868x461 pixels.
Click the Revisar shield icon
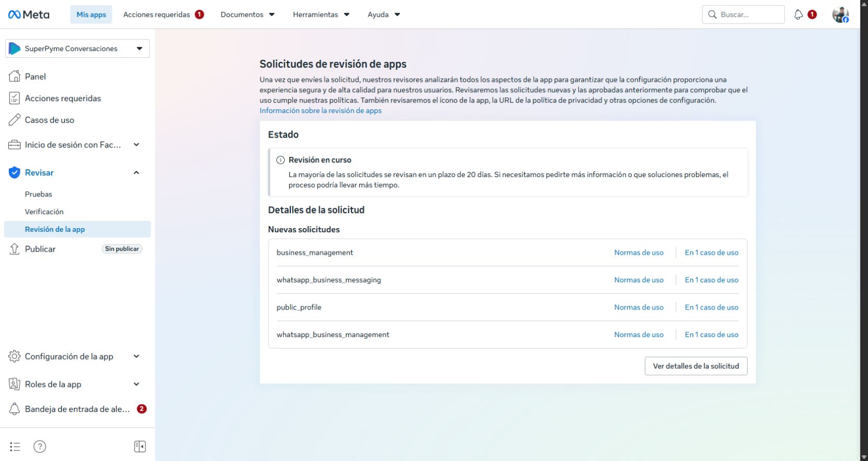[x=15, y=172]
